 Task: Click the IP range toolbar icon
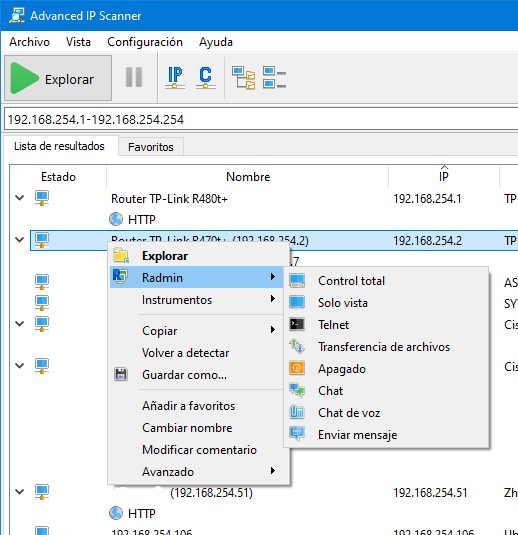coord(175,77)
